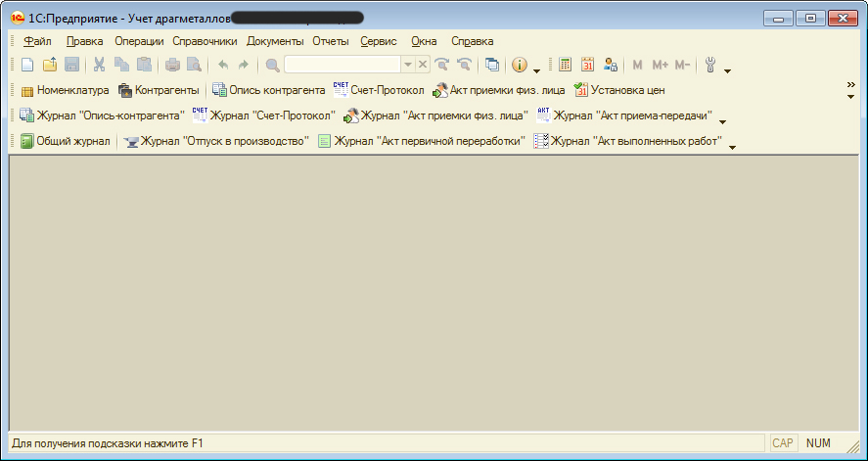Image resolution: width=868 pixels, height=461 pixels.
Task: Click the user with lock icon
Action: [x=611, y=65]
